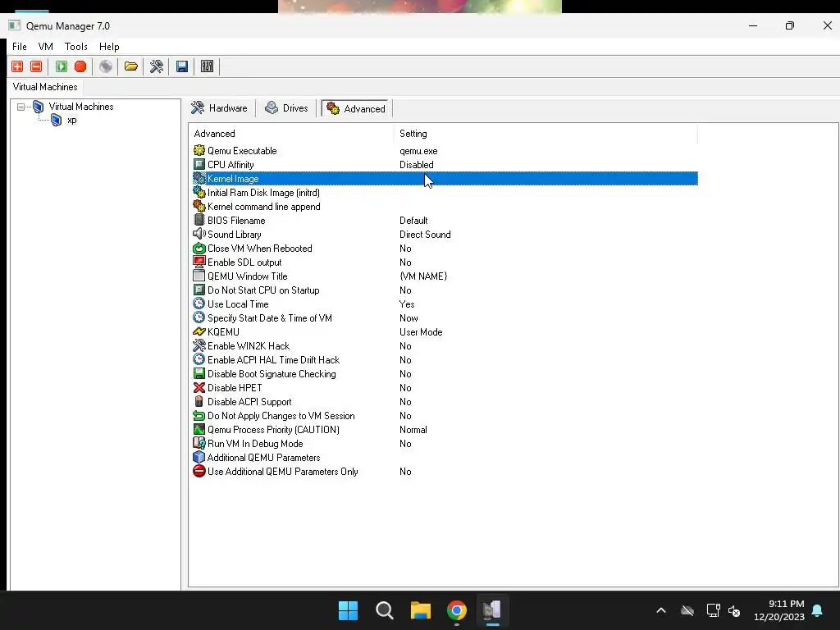Click the Close VM When Rebooted icon
Image resolution: width=840 pixels, height=630 pixels.
coord(199,248)
